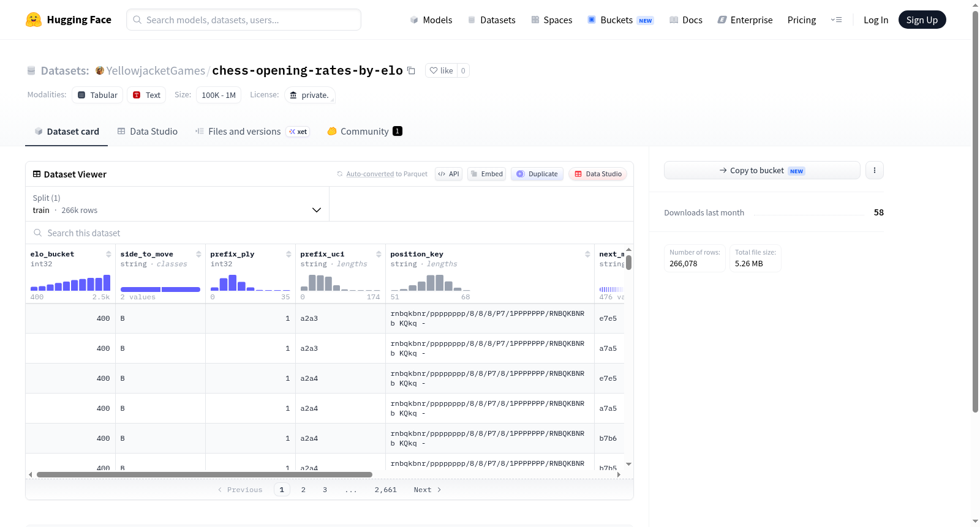Click the private license tag
Image resolution: width=980 pixels, height=527 pixels.
pyautogui.click(x=309, y=95)
